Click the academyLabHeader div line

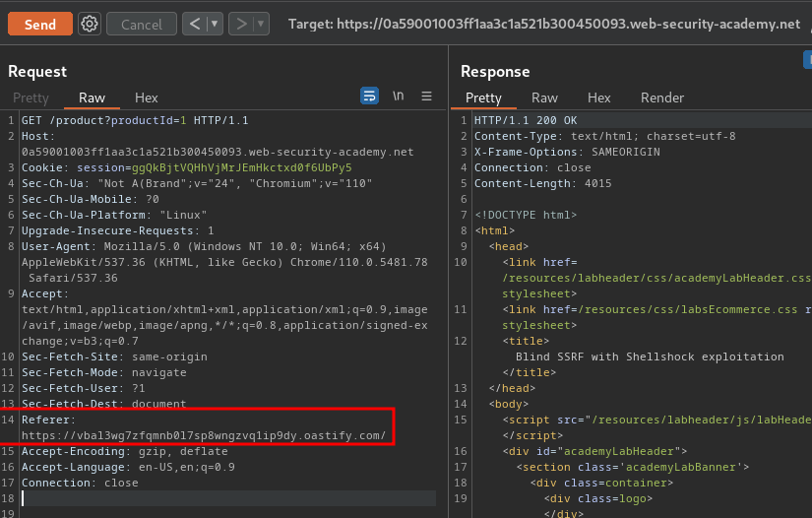tap(594, 452)
